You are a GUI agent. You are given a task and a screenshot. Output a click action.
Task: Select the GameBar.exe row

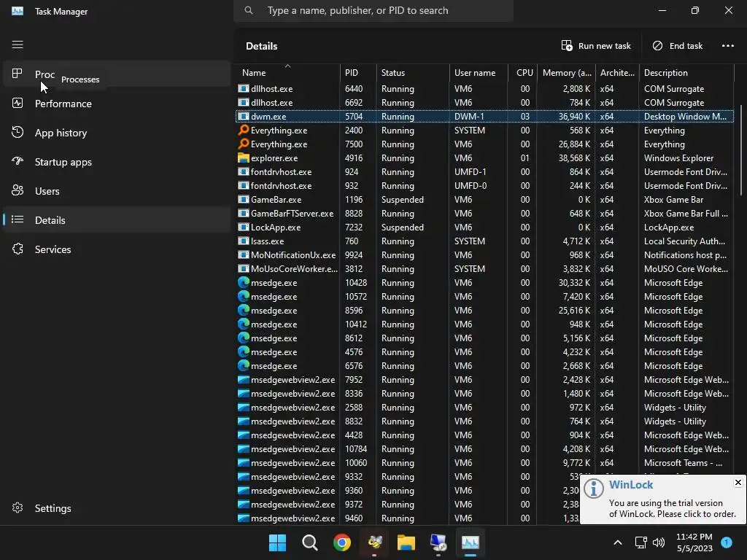coord(484,200)
